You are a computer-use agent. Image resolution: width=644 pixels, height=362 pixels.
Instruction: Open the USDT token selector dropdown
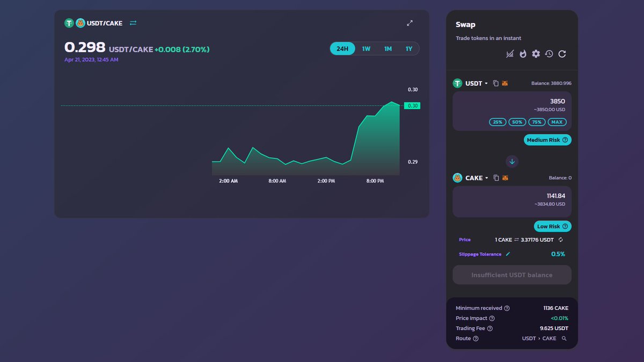pos(471,83)
